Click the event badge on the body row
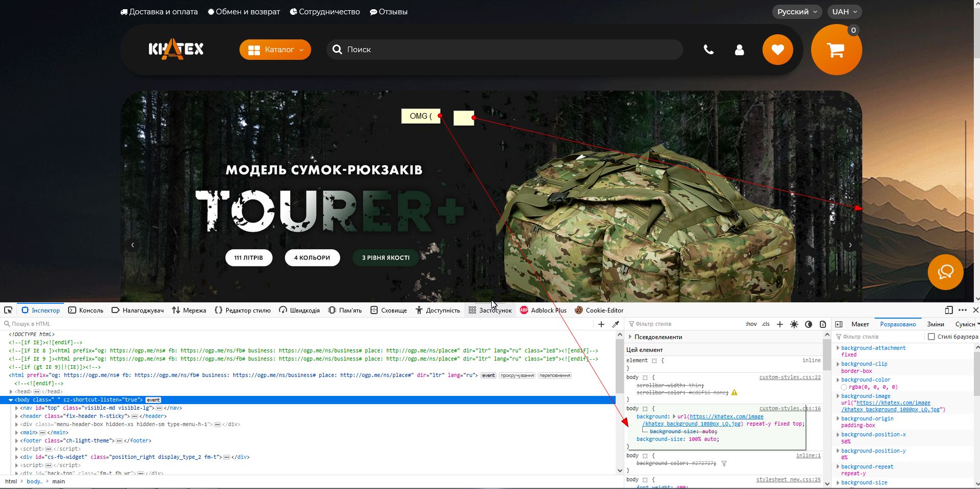 point(153,400)
